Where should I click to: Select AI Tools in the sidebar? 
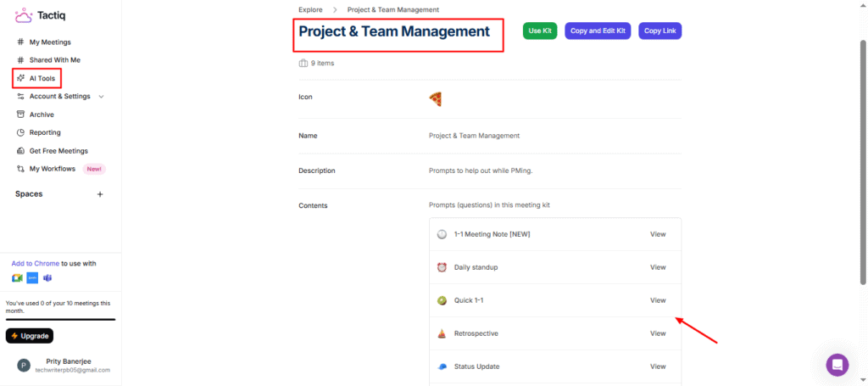pyautogui.click(x=42, y=78)
